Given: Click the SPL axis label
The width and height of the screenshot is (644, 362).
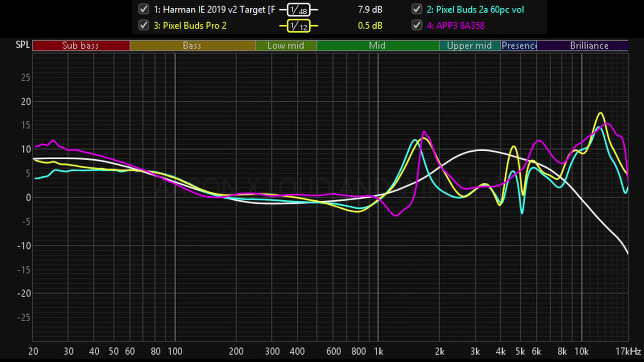Looking at the screenshot, I should pos(22,45).
